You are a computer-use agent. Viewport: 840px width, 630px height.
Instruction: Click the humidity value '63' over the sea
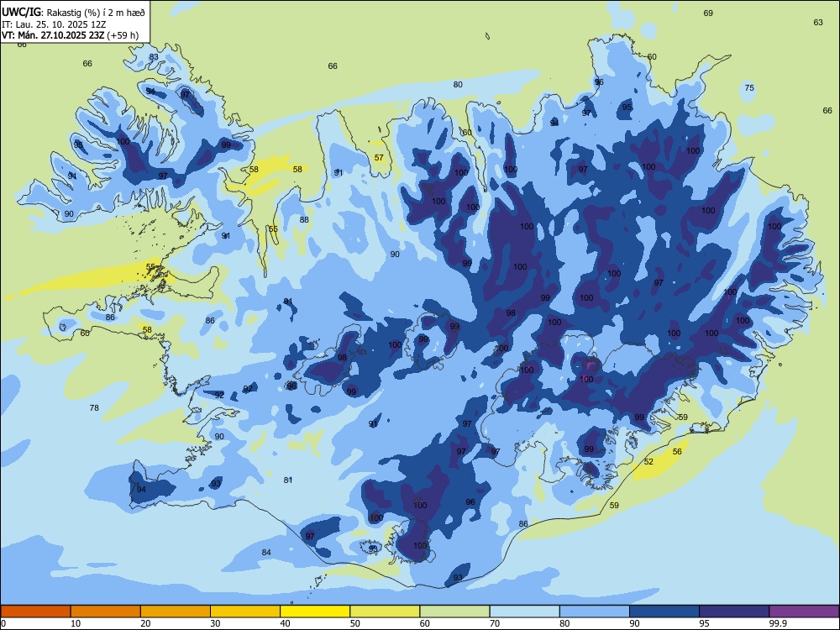coord(818,22)
